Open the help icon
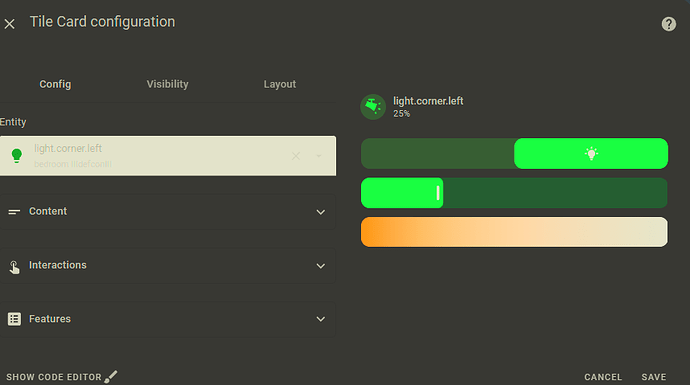The height and width of the screenshot is (385, 690). (668, 24)
